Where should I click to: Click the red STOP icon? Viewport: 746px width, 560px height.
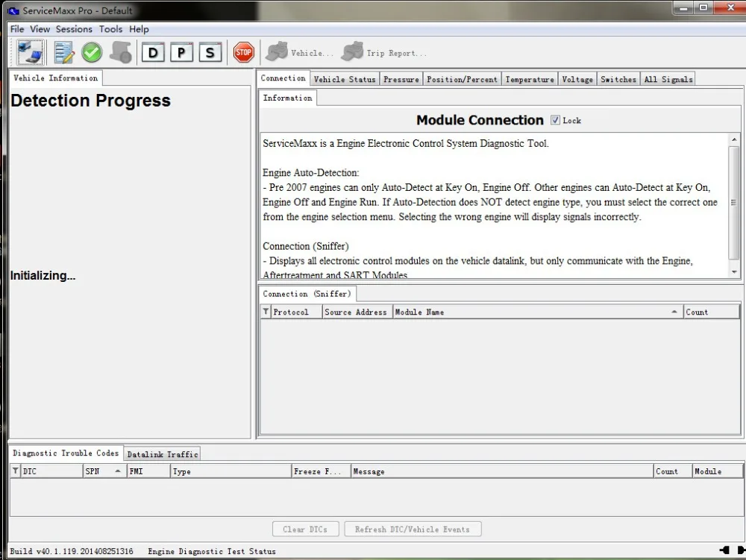[244, 52]
